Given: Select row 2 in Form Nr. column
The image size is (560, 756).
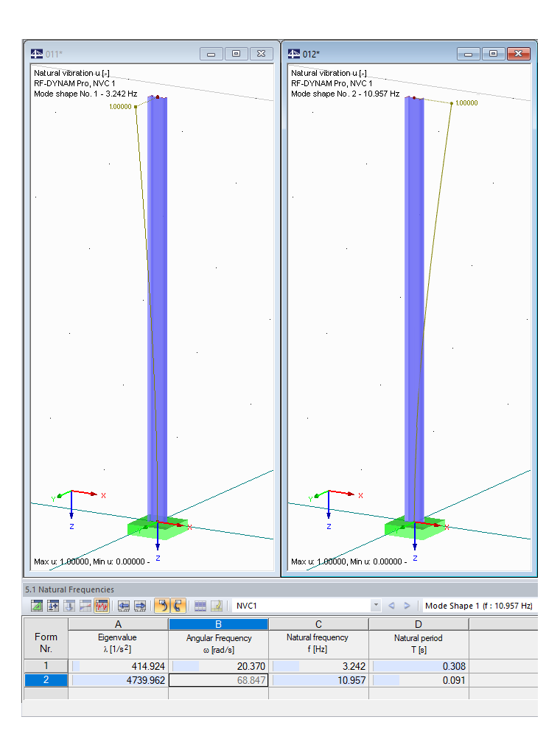Looking at the screenshot, I should tap(46, 680).
